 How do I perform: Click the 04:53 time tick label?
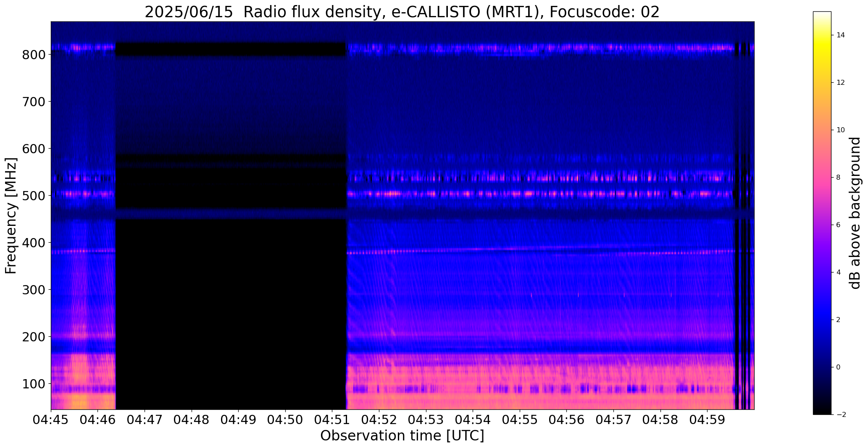click(x=426, y=419)
